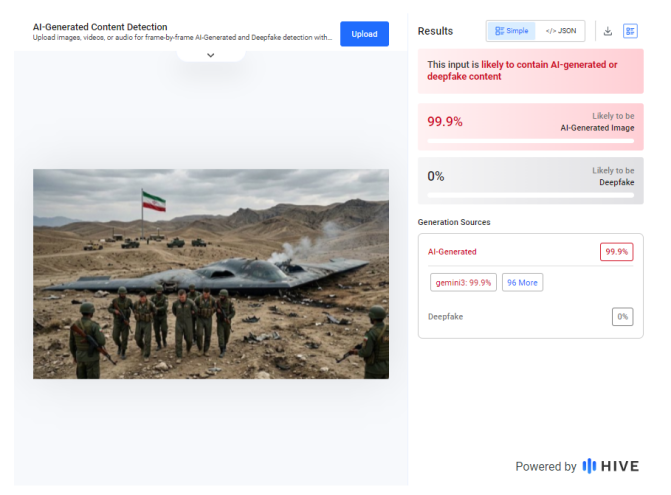Click the Hive logo icon
671x495 pixels.
pyautogui.click(x=589, y=466)
